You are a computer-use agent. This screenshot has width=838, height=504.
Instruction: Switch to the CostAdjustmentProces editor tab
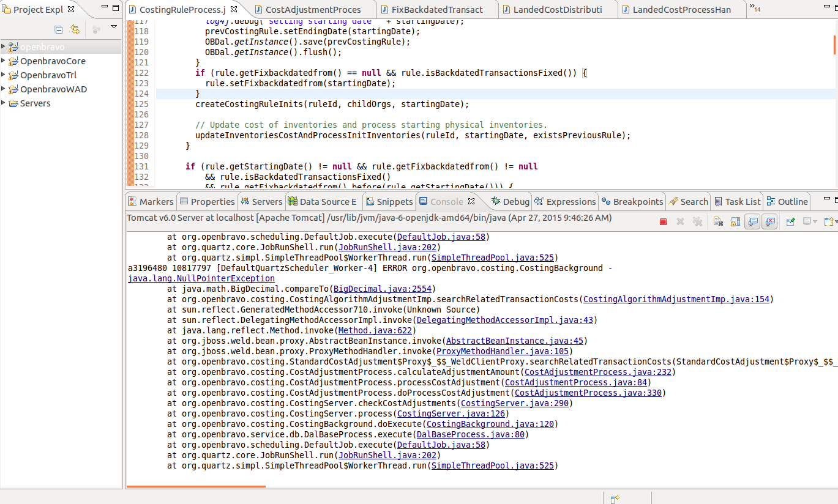click(313, 9)
